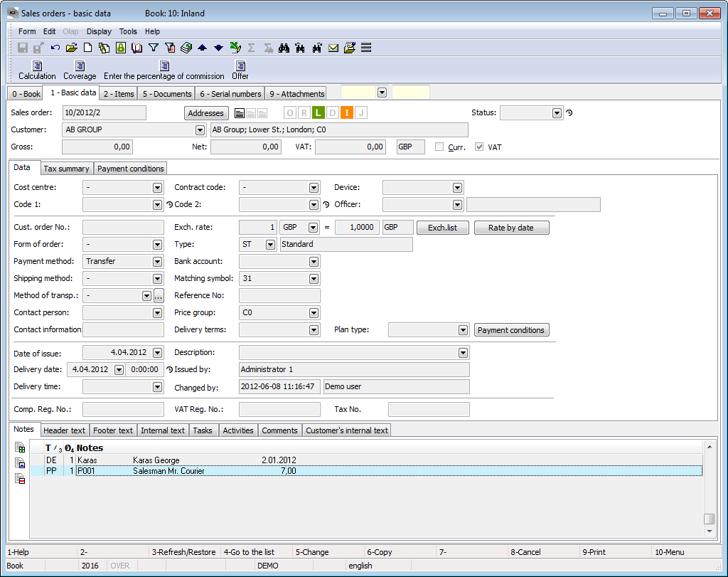Image resolution: width=728 pixels, height=577 pixels.
Task: Click the third binoculars toolbar icon
Action: point(317,48)
